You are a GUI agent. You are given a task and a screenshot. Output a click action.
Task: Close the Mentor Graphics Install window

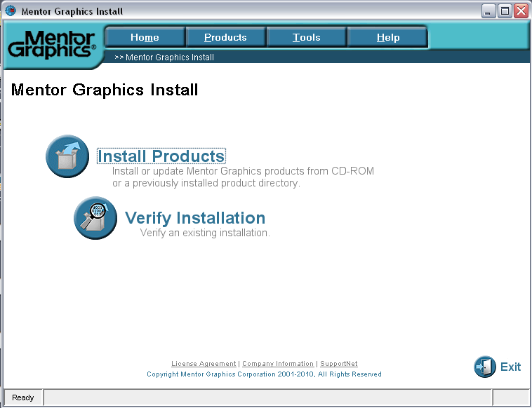coord(521,11)
